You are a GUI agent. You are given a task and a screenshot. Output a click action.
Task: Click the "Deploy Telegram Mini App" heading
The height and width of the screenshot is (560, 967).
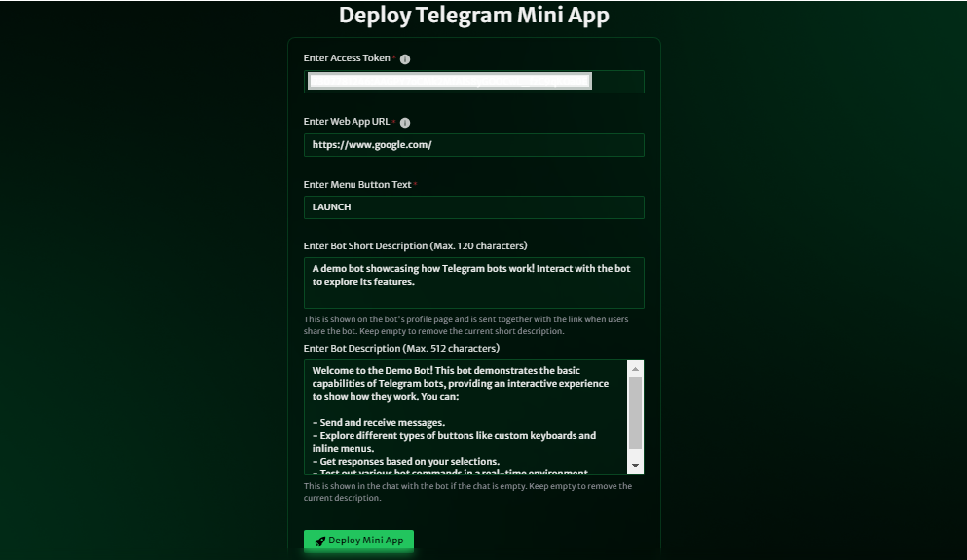pyautogui.click(x=473, y=16)
